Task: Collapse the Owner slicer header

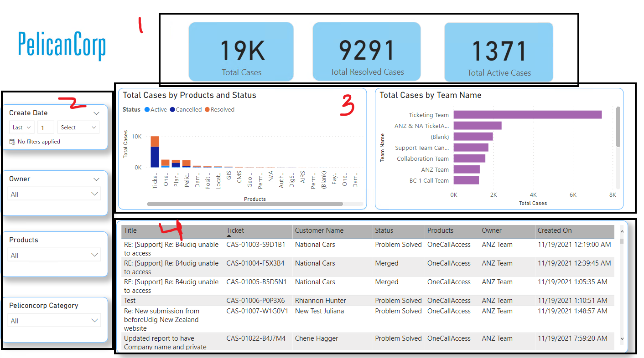Action: click(x=96, y=179)
